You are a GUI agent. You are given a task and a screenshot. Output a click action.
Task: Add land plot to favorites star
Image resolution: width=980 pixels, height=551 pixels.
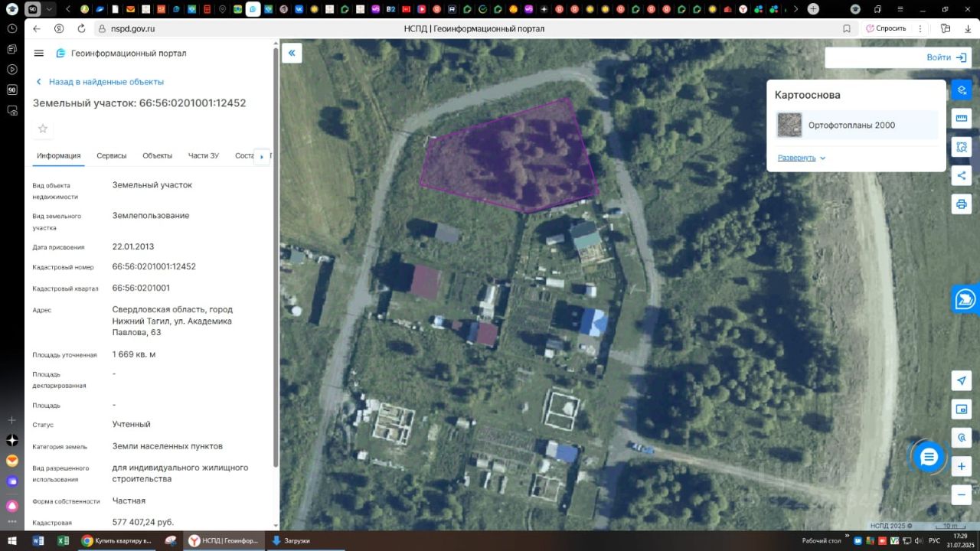[43, 129]
